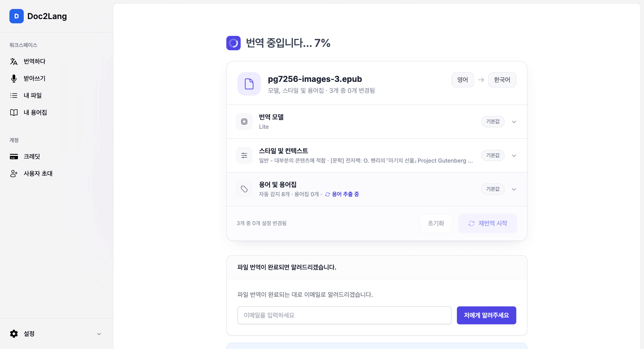The image size is (644, 349).
Task: Click the 번역 모델 chip icon
Action: [x=244, y=122]
